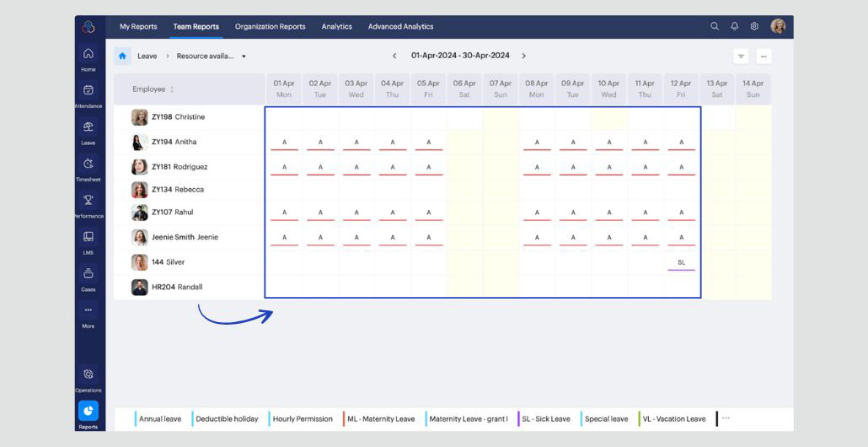
Task: Select Hourly Permission legend item
Action: tap(303, 419)
